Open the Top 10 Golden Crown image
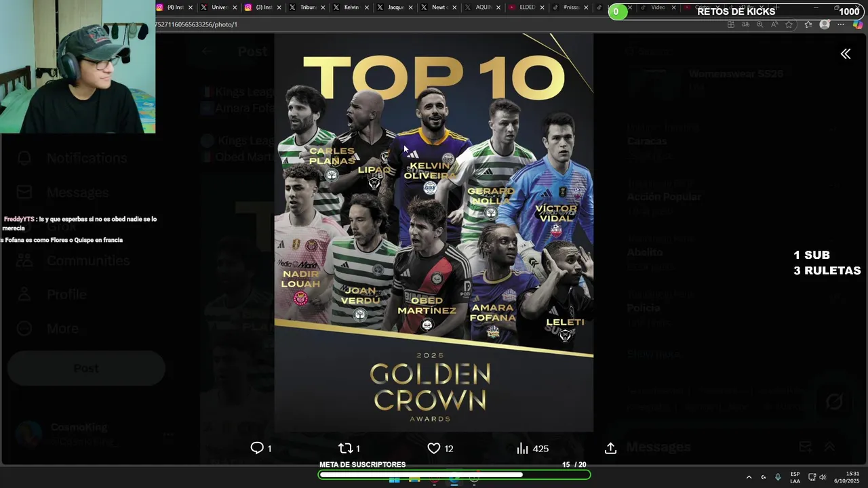 pyautogui.click(x=434, y=232)
